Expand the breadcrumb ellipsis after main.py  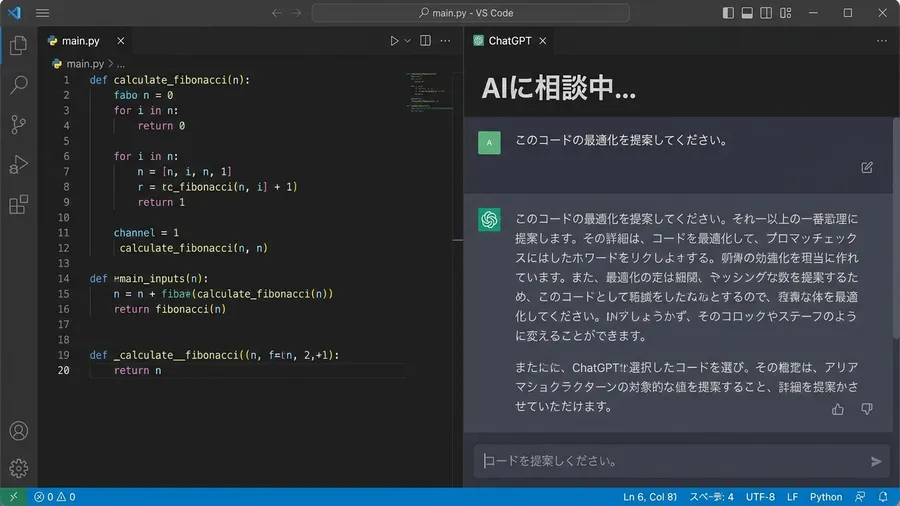coord(121,64)
